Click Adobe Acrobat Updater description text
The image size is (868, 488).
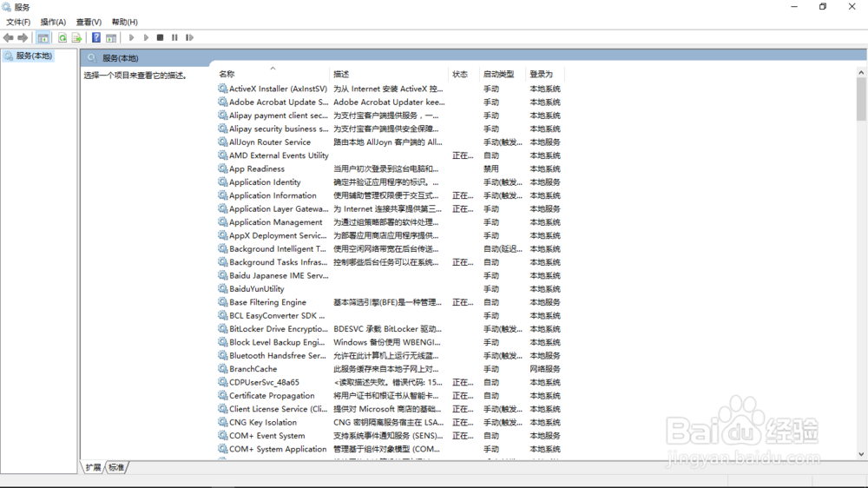click(389, 102)
